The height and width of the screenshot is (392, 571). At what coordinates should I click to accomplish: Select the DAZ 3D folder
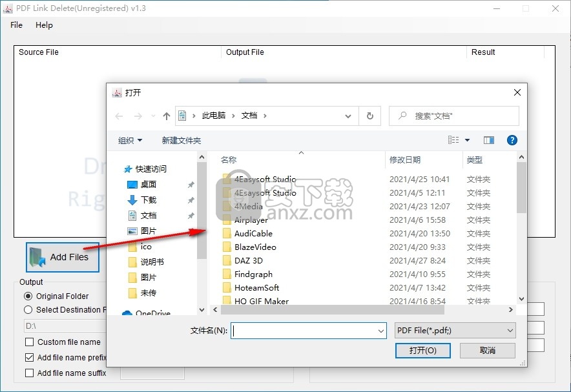tap(248, 261)
